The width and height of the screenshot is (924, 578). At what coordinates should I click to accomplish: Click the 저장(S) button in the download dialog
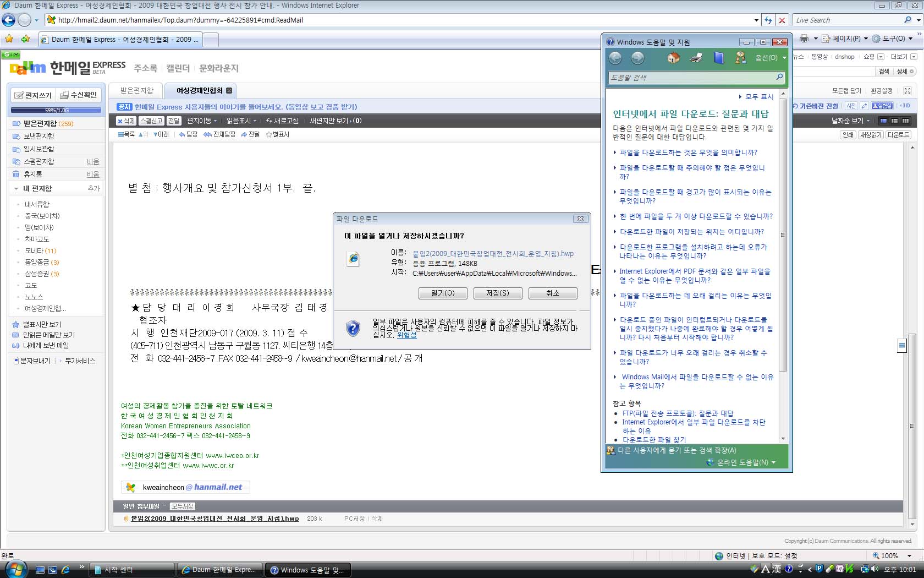pos(498,293)
